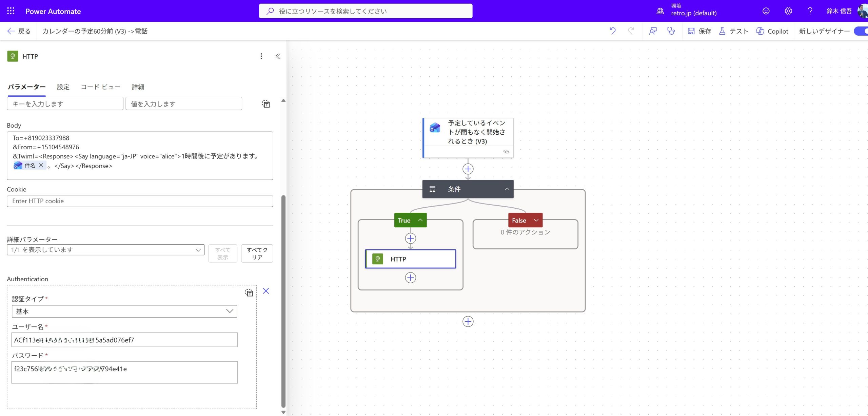Viewport: 868px width, 416px height.
Task: Collapse the HTTP side panel
Action: coord(278,56)
